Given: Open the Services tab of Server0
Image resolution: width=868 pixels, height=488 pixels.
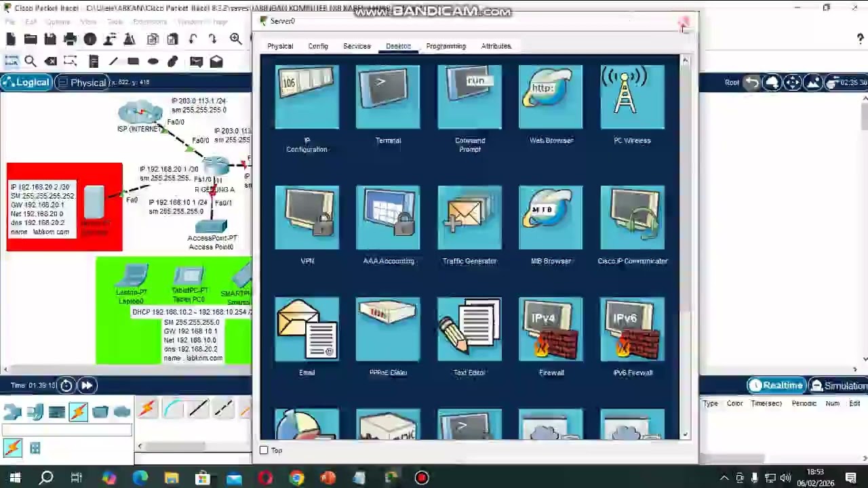Looking at the screenshot, I should pos(357,46).
